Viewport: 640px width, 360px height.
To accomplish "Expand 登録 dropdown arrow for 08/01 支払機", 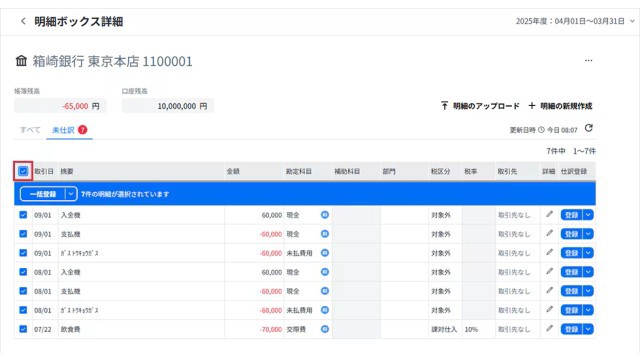I will tap(588, 291).
